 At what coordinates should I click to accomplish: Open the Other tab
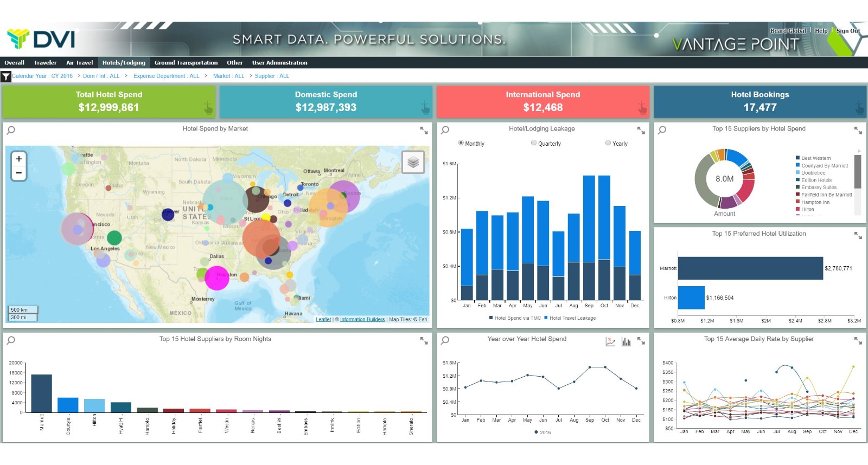click(235, 63)
